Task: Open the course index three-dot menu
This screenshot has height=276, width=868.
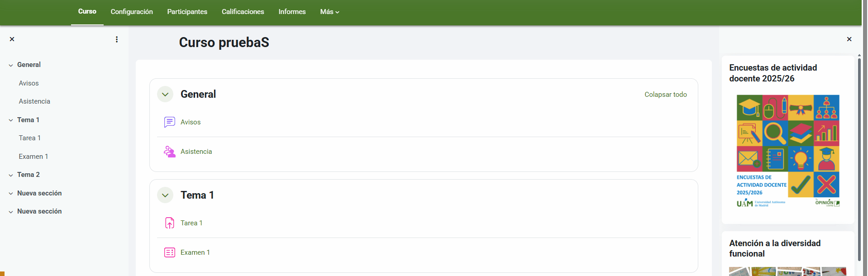Action: [x=117, y=39]
